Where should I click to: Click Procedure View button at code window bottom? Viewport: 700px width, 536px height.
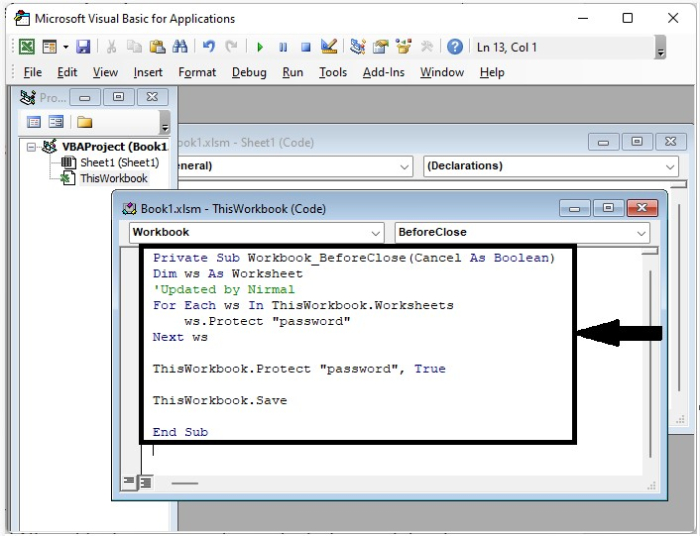129,482
